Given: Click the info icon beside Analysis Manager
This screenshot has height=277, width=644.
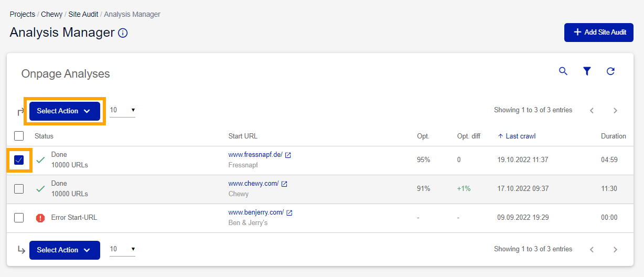Looking at the screenshot, I should click(123, 33).
